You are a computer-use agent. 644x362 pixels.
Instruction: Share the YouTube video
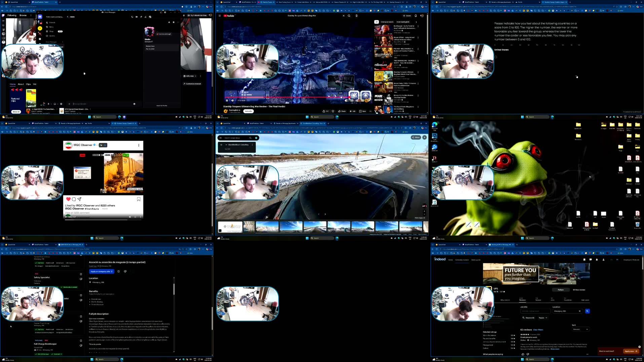coord(342,111)
